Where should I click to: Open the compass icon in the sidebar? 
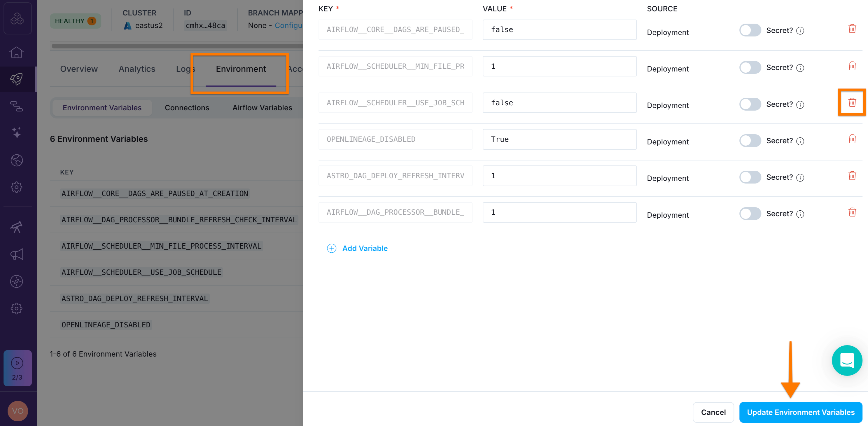coord(17,281)
